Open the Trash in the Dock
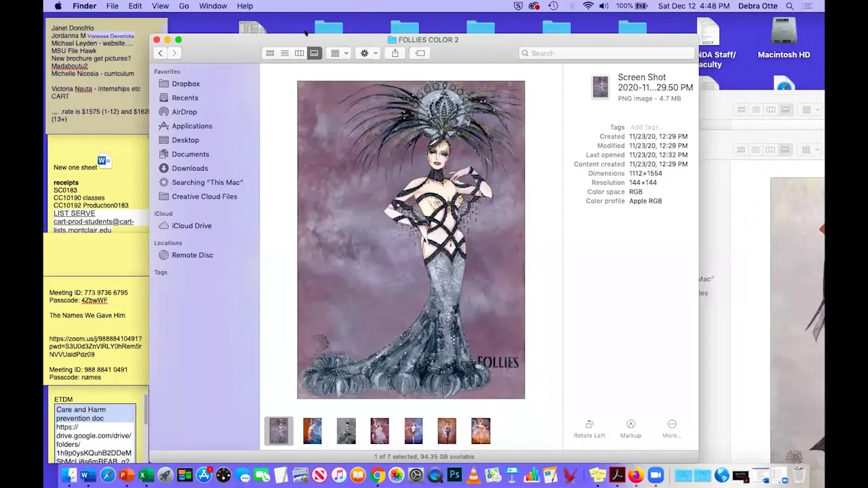 (x=799, y=476)
